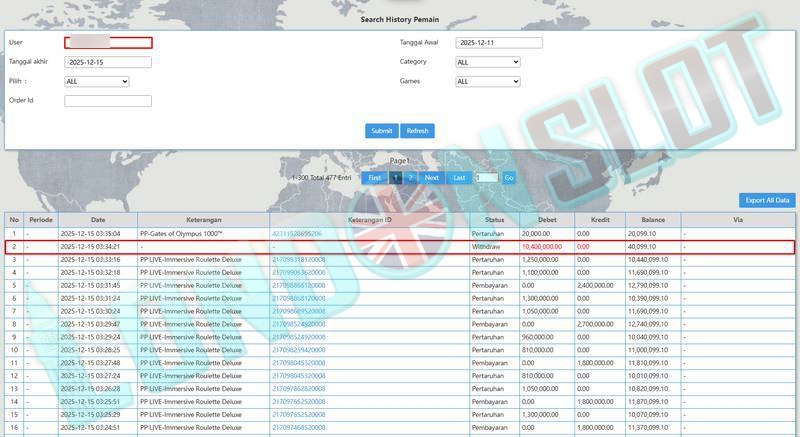This screenshot has width=800, height=437.
Task: Click debet 960,000.00 in row 9
Action: pyautogui.click(x=538, y=337)
